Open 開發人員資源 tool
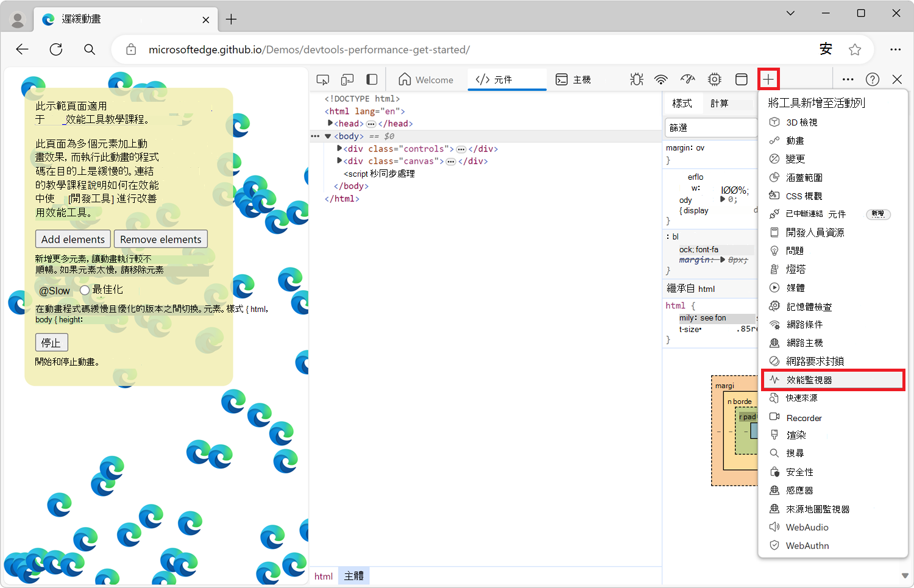Image resolution: width=914 pixels, height=588 pixels. (833, 232)
